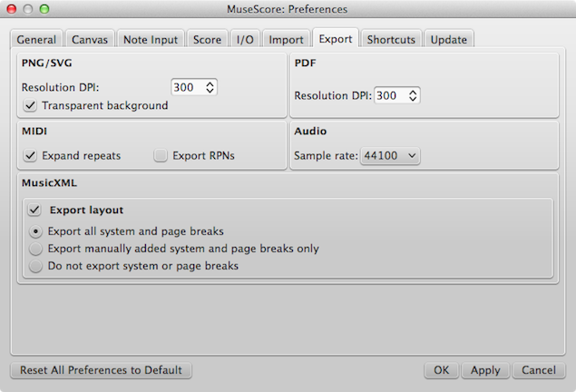Click the Sample rate label
The height and width of the screenshot is (392, 576).
click(326, 156)
